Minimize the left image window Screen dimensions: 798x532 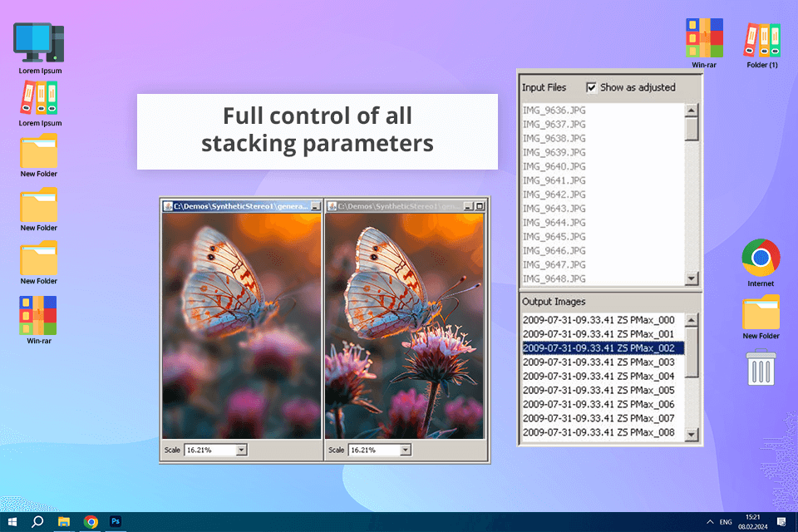tap(316, 206)
